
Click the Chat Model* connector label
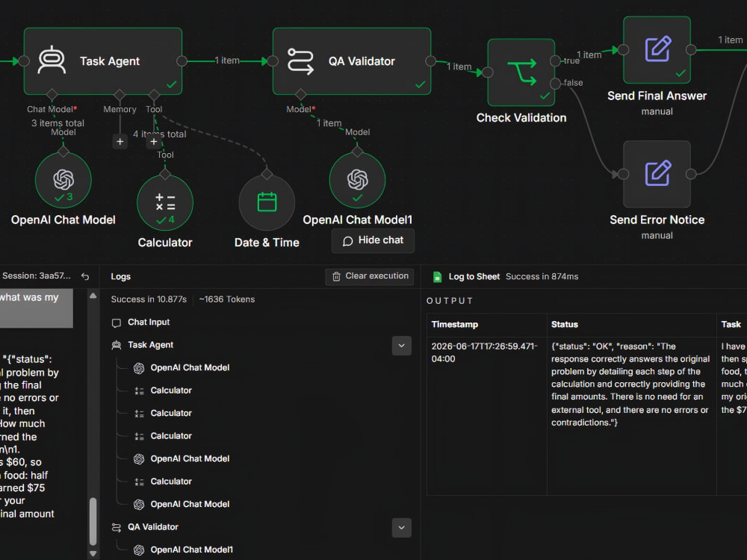click(52, 110)
